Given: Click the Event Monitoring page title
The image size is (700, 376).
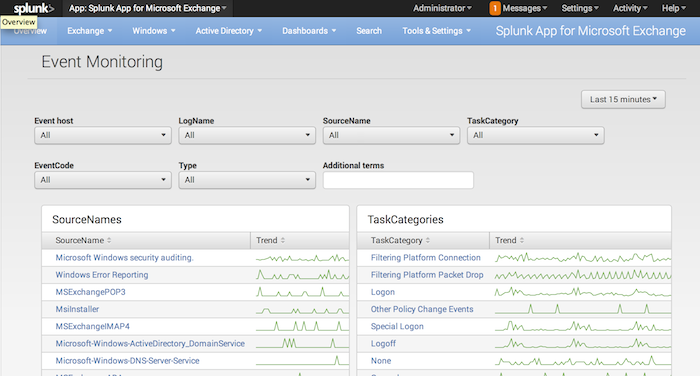Looking at the screenshot, I should (x=102, y=62).
